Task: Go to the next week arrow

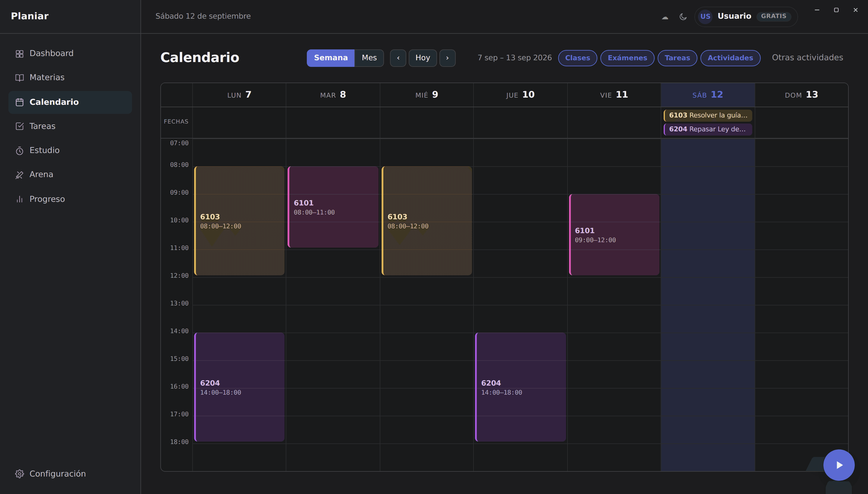Action: [x=447, y=58]
